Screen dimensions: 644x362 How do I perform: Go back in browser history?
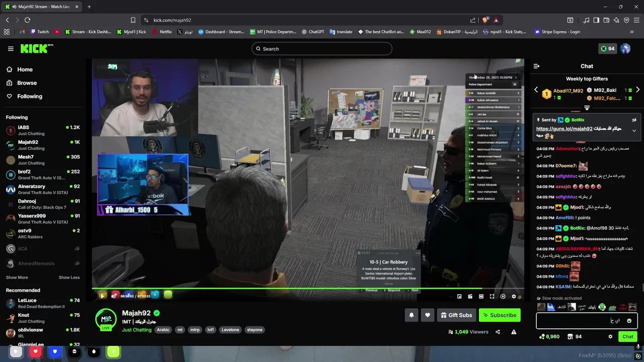(x=7, y=20)
